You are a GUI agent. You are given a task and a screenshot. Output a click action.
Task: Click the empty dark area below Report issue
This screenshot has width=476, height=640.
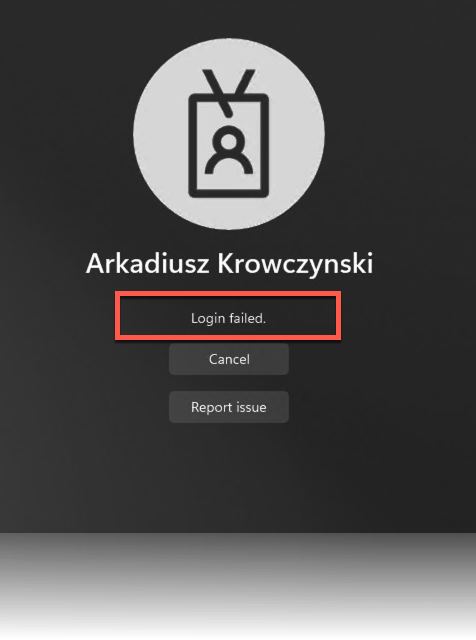(x=229, y=478)
